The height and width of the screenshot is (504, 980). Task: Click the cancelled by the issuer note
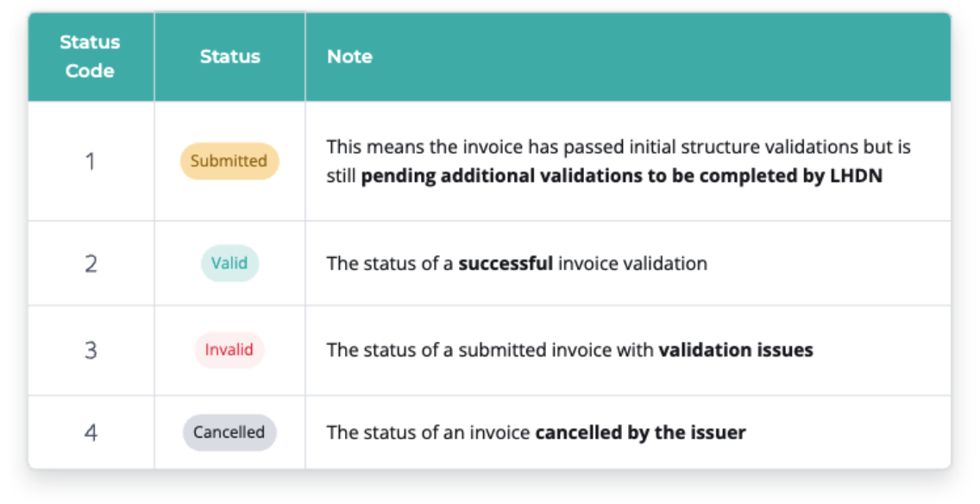click(x=537, y=432)
